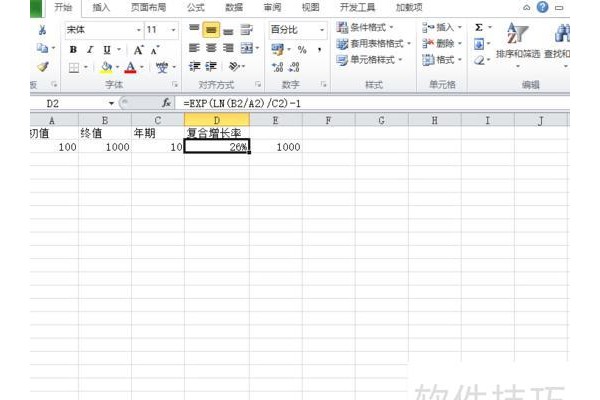Click the 格式 cells button
The width and height of the screenshot is (600, 400).
442,60
